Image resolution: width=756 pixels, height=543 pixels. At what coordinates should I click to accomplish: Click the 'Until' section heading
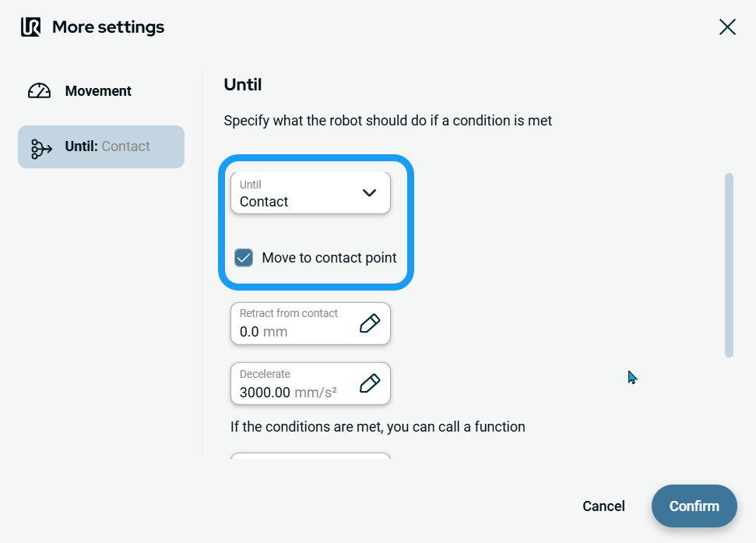tap(242, 84)
